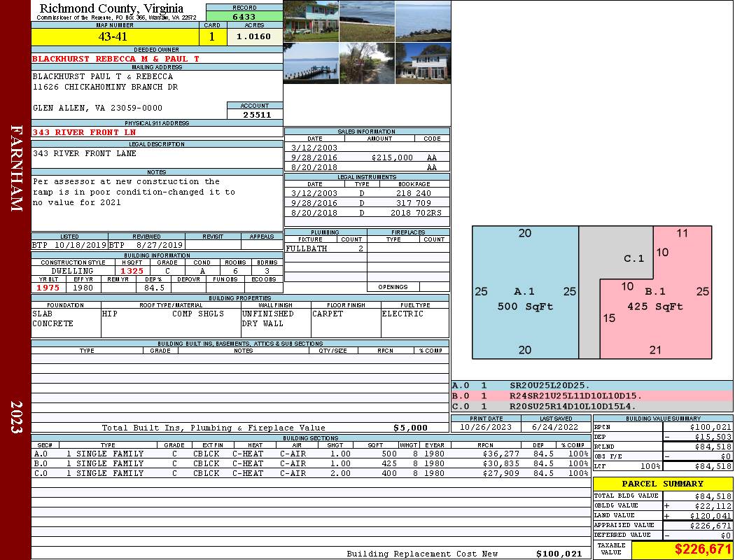Click the RPCN value $36,277
The image size is (735, 560).
501,454
